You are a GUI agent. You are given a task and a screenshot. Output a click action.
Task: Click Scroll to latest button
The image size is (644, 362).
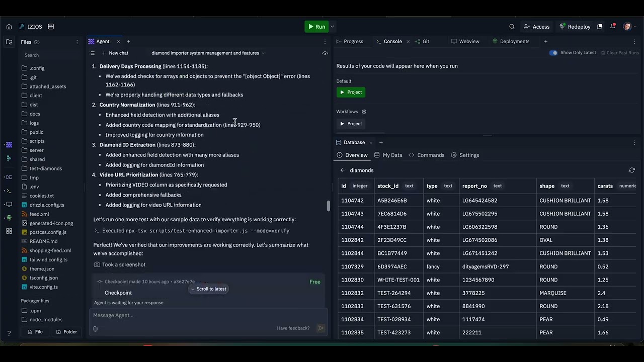point(208,289)
